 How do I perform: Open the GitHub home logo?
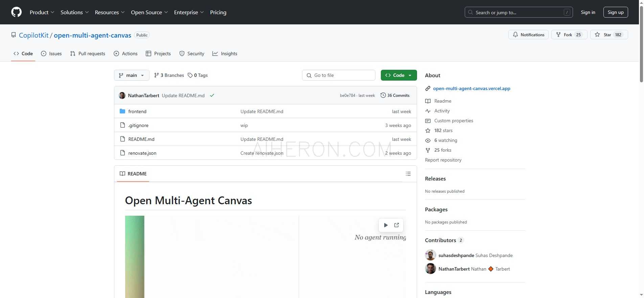coord(16,12)
